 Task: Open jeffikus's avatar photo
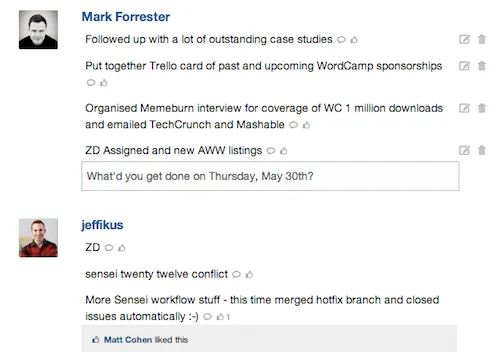coord(38,238)
